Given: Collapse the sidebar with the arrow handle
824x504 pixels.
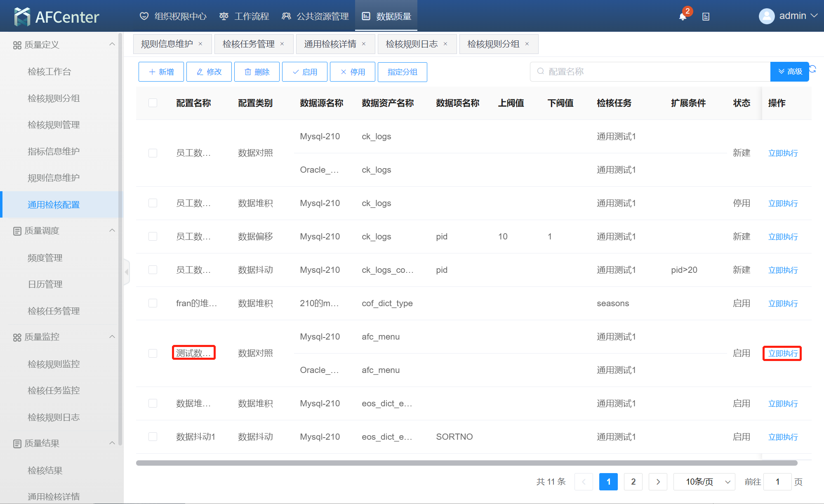Looking at the screenshot, I should [127, 272].
